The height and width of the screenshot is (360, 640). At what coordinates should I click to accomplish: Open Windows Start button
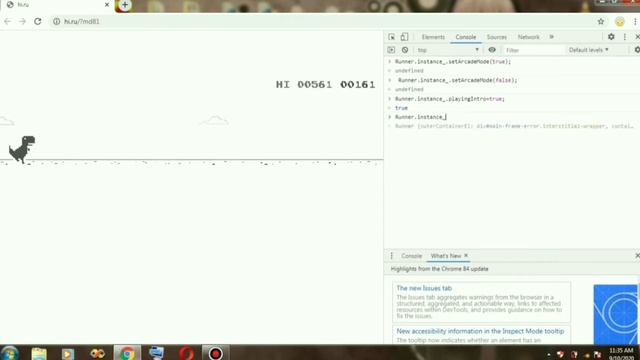(x=10, y=353)
